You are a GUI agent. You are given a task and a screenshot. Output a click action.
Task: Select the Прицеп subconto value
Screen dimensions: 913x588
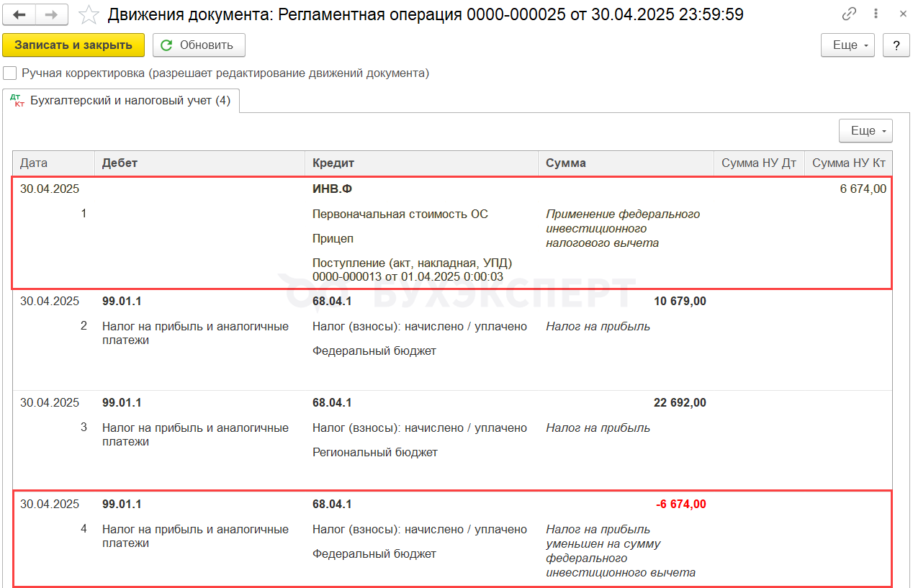pos(333,238)
